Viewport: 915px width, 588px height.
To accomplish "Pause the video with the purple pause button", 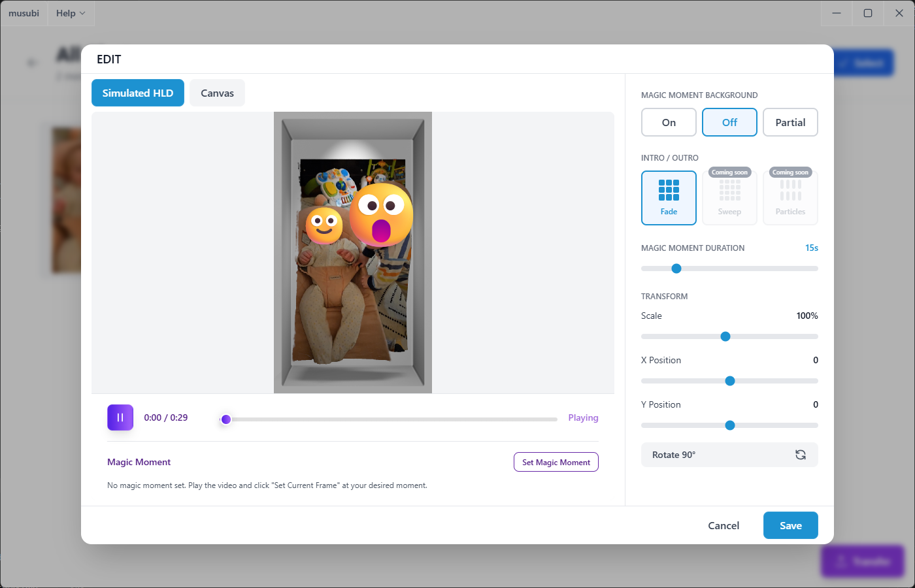I will (x=120, y=417).
